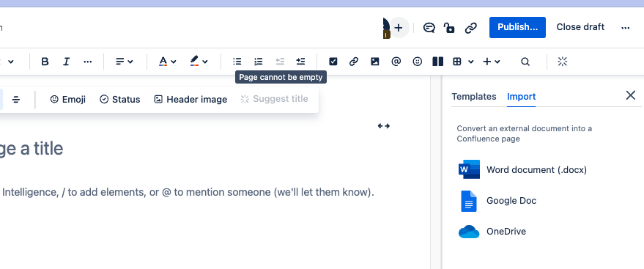Open the text alignment dropdown
The image size is (644, 269).
124,62
